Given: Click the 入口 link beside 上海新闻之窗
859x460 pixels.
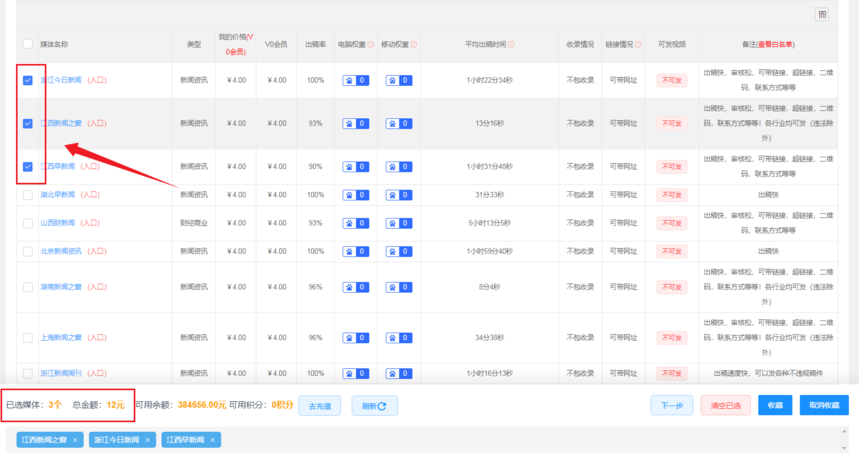Looking at the screenshot, I should 97,338.
